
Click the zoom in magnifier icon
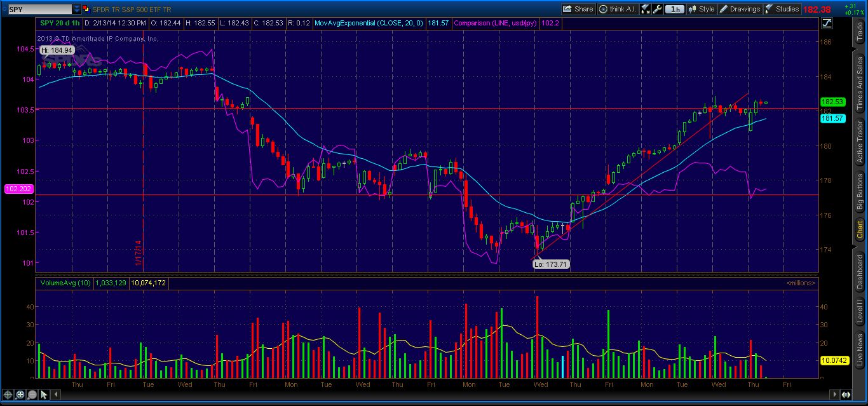pos(20,395)
